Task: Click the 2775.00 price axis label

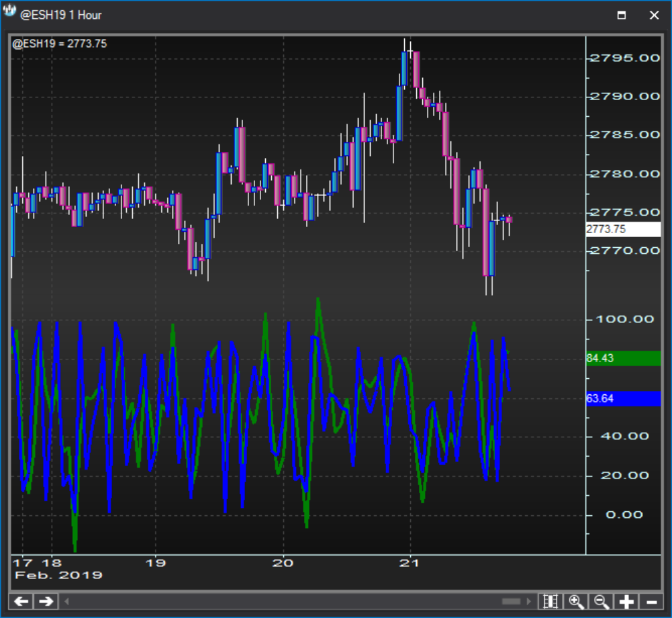Action: (x=625, y=212)
